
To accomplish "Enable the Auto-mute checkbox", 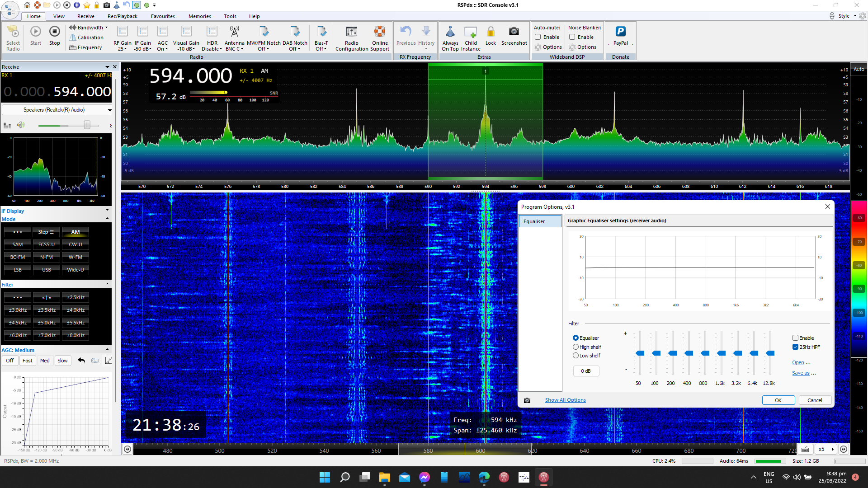I will tap(538, 37).
